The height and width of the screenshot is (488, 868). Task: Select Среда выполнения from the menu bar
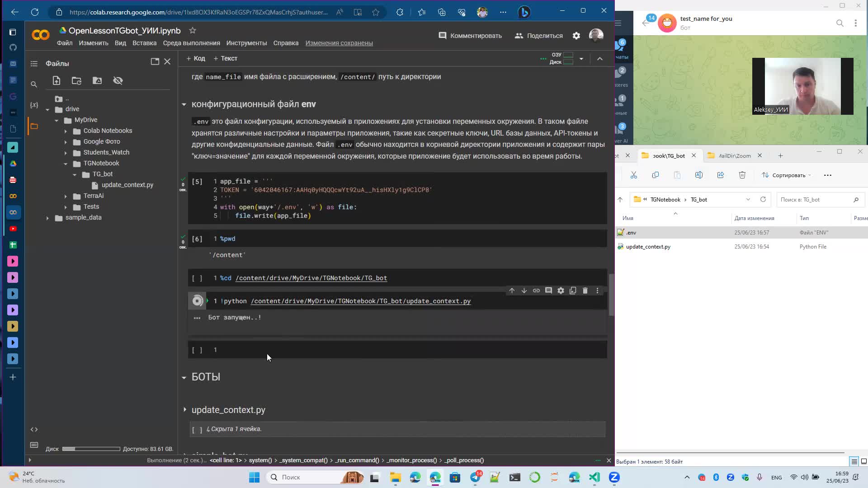pos(191,43)
